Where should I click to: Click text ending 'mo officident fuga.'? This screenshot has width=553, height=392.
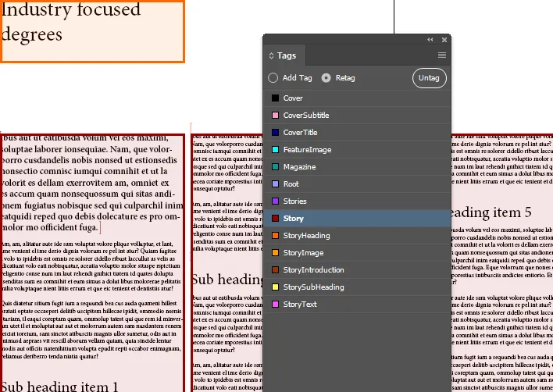click(50, 227)
